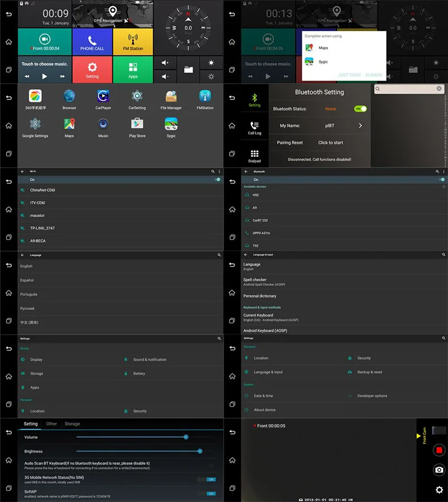This screenshot has width=448, height=502.
Task: Open Spell checker in Language & input
Action: point(344,282)
